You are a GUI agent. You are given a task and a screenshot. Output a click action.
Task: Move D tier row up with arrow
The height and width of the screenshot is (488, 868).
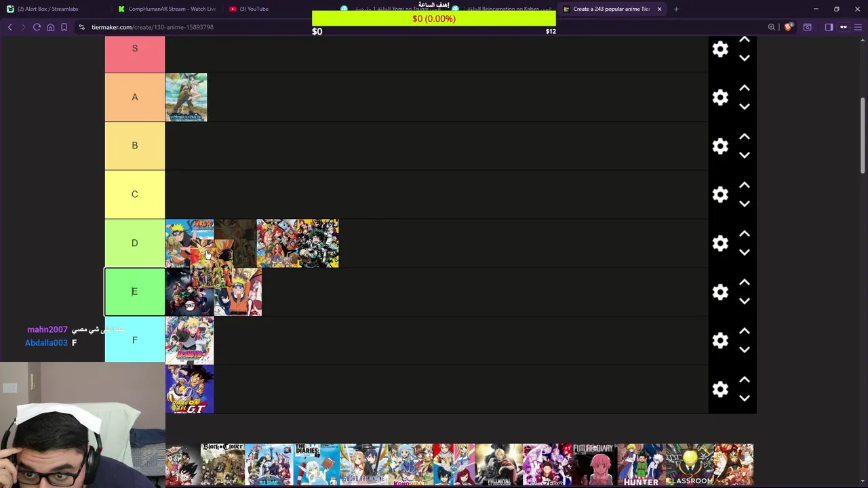click(x=744, y=234)
